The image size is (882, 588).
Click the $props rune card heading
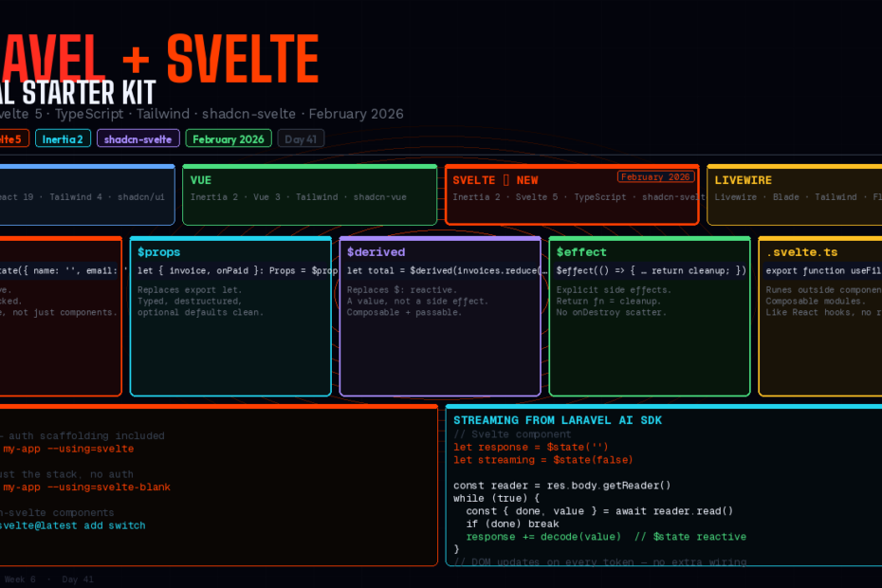tap(158, 252)
